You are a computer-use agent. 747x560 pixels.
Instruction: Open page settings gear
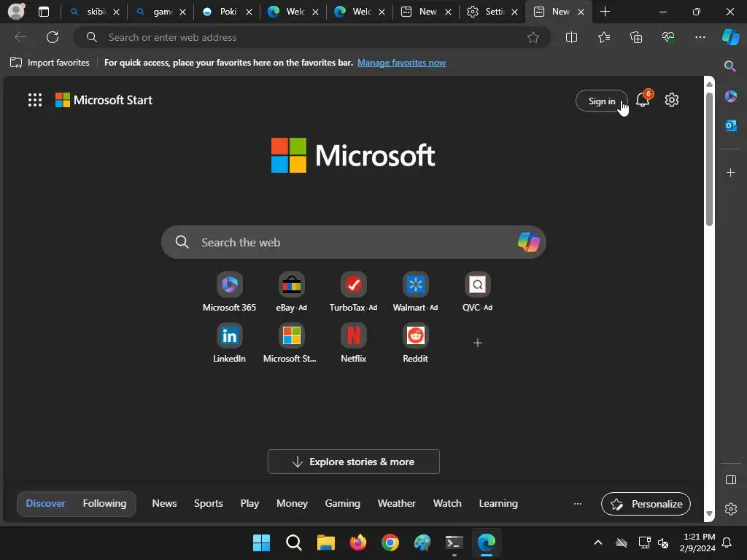point(672,100)
